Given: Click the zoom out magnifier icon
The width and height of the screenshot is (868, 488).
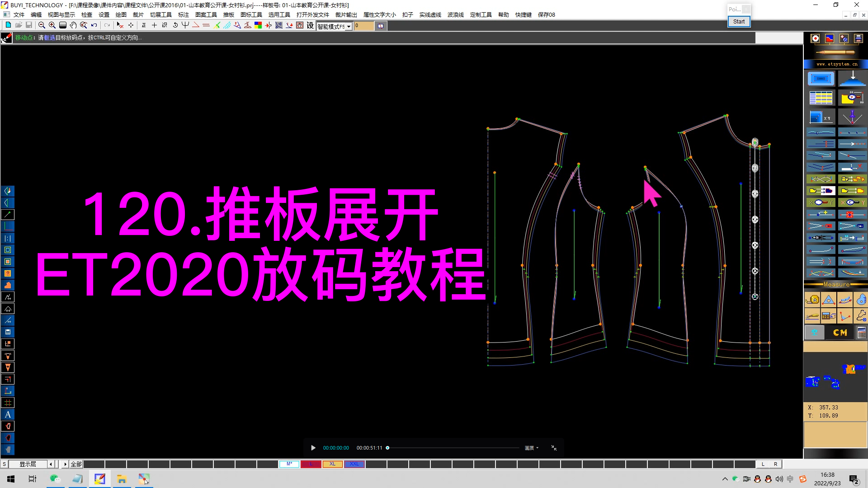Looking at the screenshot, I should tap(42, 25).
